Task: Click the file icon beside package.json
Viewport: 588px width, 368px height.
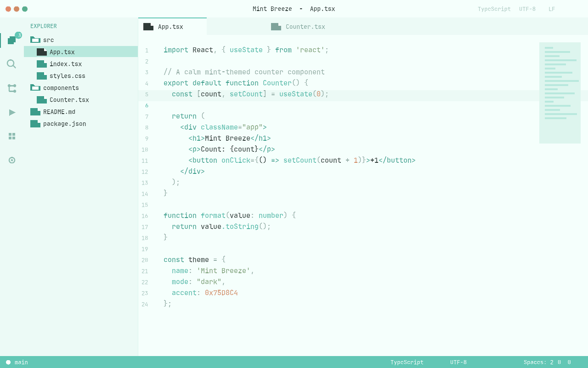Action: coord(35,124)
